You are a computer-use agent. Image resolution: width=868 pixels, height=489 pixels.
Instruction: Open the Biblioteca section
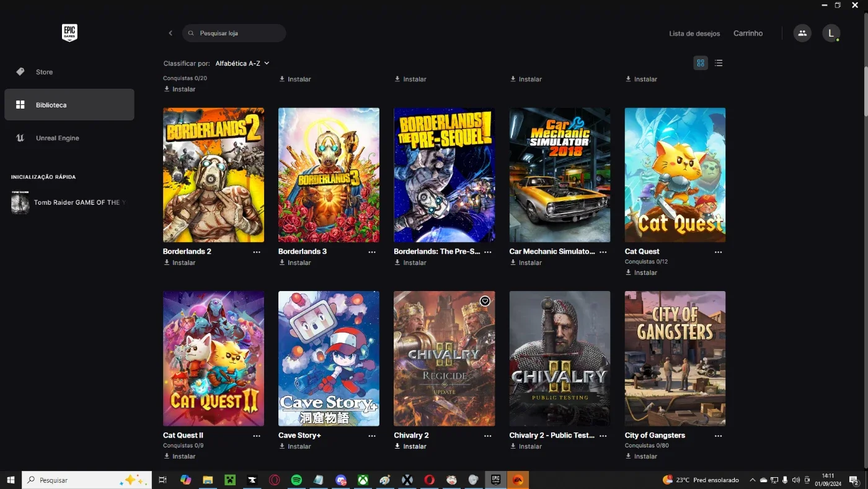click(69, 105)
